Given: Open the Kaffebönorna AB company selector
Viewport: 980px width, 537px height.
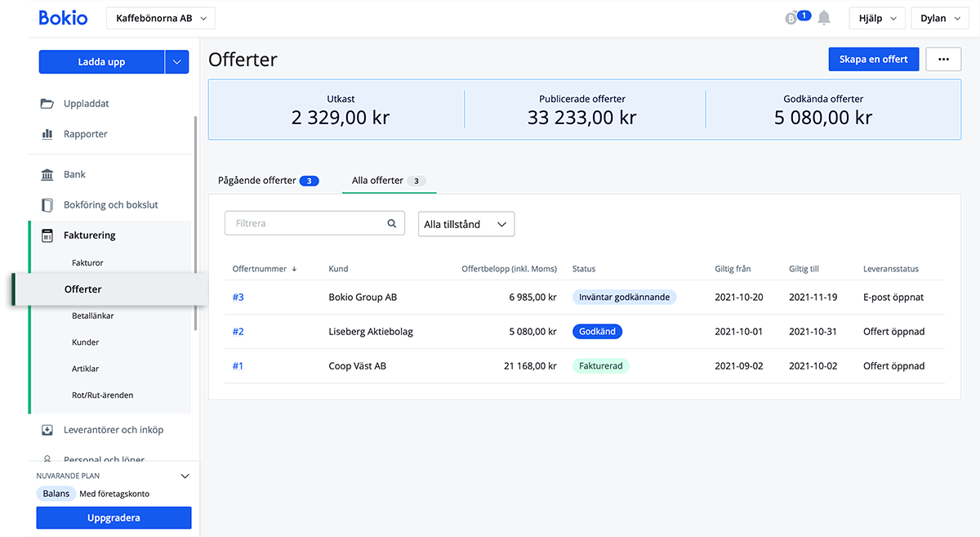Looking at the screenshot, I should (160, 16).
